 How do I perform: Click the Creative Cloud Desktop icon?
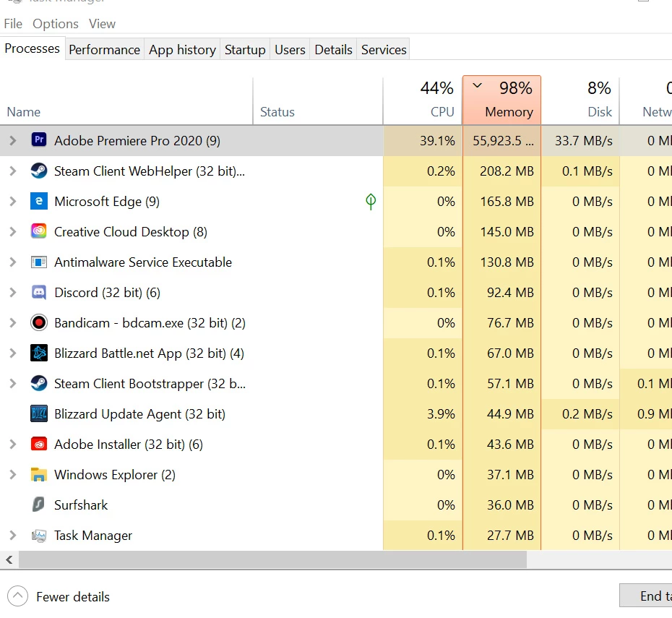tap(39, 231)
